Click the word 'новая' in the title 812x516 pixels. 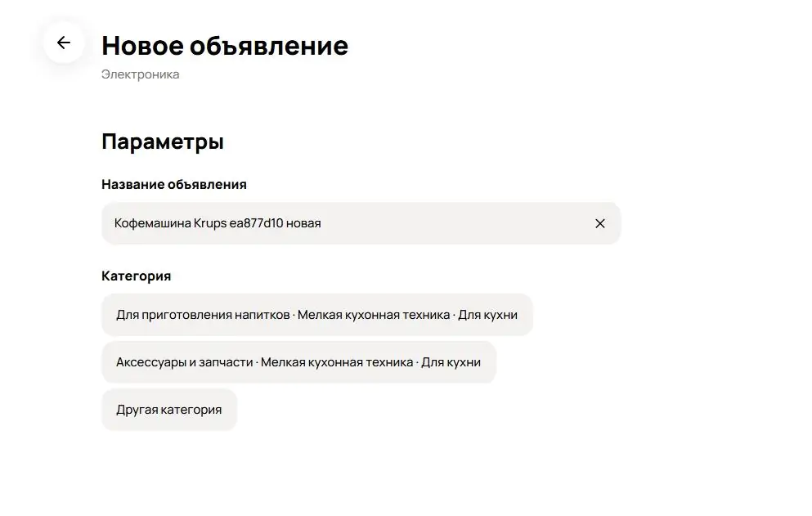pyautogui.click(x=304, y=223)
